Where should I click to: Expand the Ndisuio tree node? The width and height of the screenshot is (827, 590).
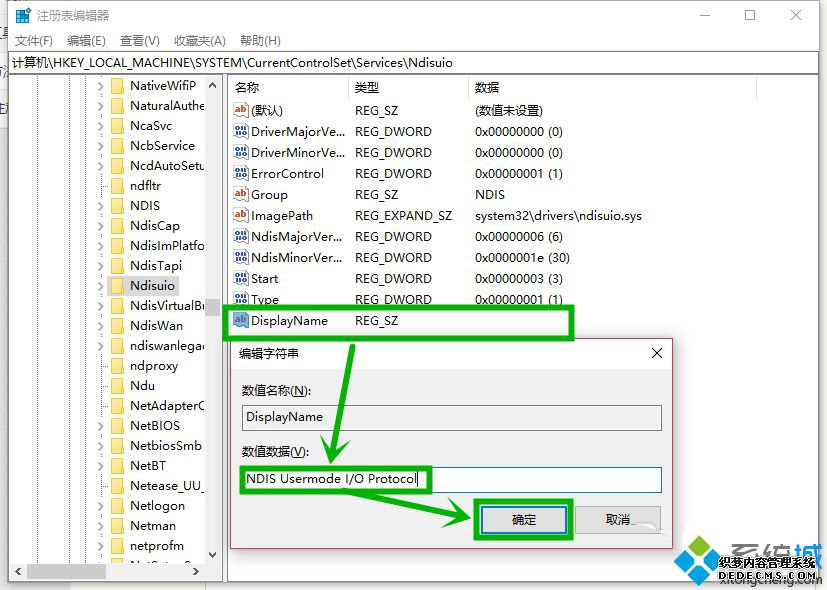(100, 286)
